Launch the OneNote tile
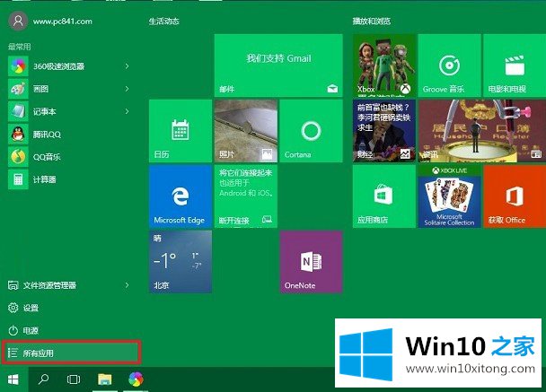Viewport: 546px width, 392px height. [x=312, y=262]
